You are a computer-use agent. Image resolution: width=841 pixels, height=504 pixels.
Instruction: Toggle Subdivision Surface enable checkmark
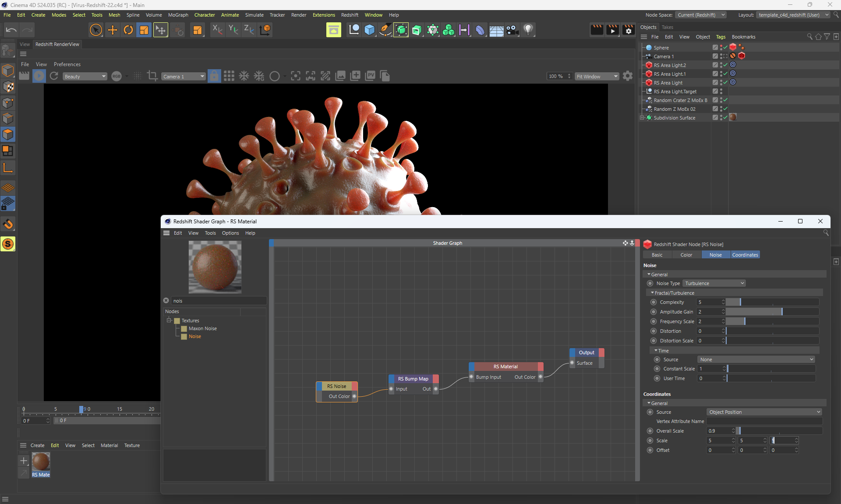coord(725,117)
